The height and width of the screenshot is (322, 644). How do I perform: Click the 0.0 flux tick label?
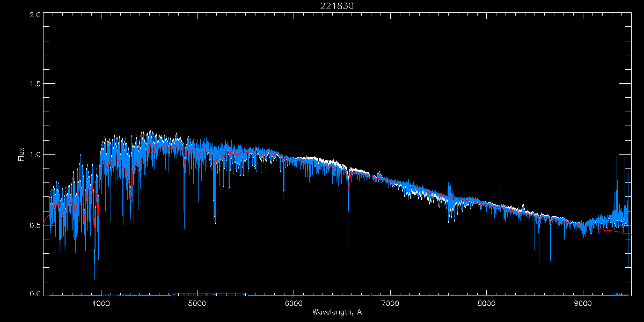pos(35,294)
